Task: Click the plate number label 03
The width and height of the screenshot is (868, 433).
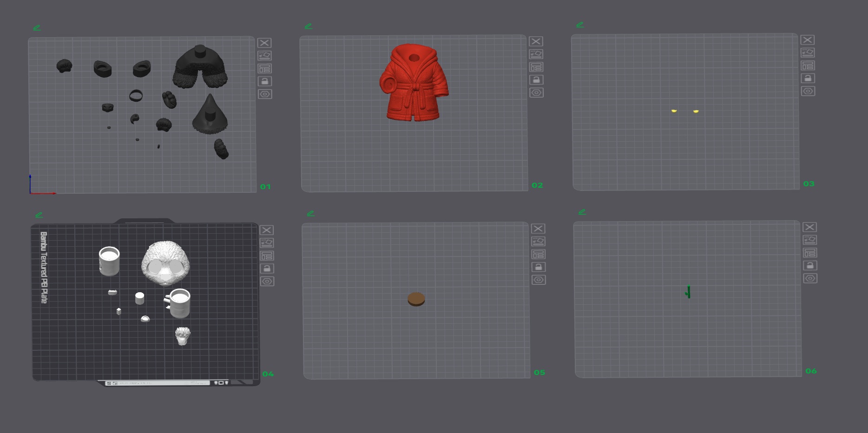Action: (x=809, y=184)
